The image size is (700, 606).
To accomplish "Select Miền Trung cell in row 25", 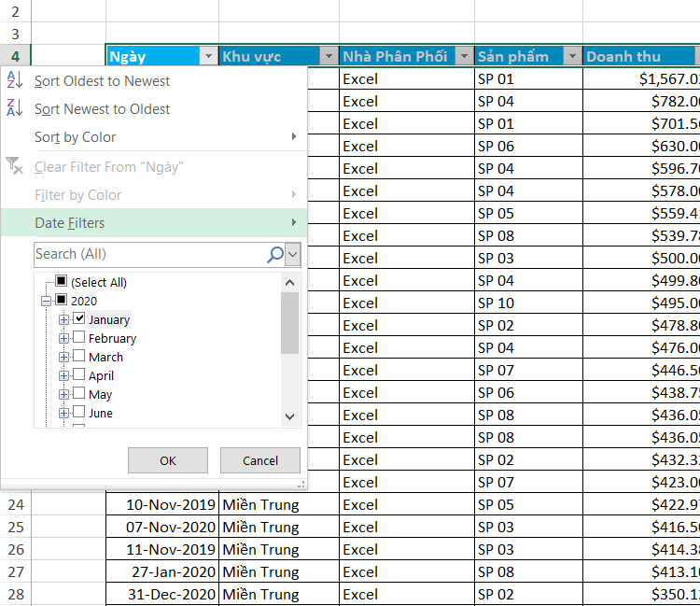I will pos(279,527).
